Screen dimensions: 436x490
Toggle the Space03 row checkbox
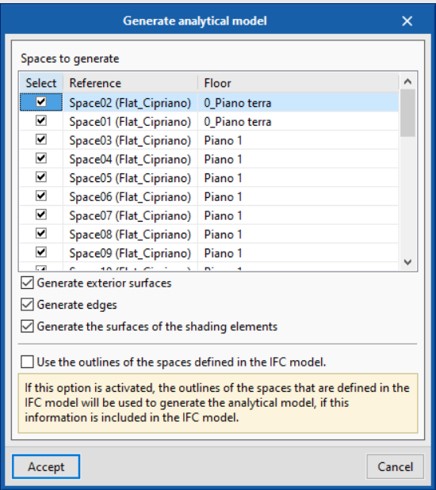(x=41, y=139)
